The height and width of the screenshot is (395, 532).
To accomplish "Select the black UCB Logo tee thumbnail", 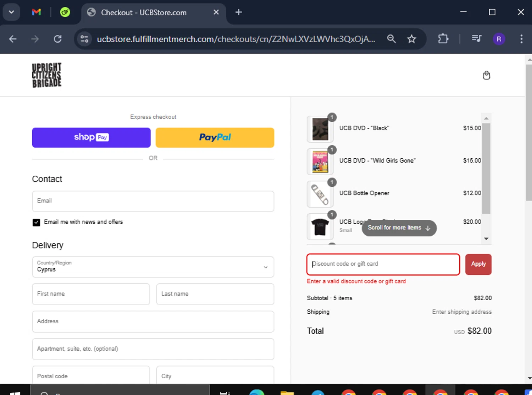I will coord(320,226).
